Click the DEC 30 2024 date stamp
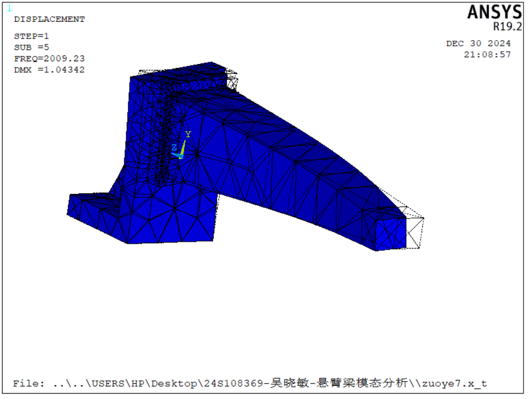 click(x=478, y=43)
